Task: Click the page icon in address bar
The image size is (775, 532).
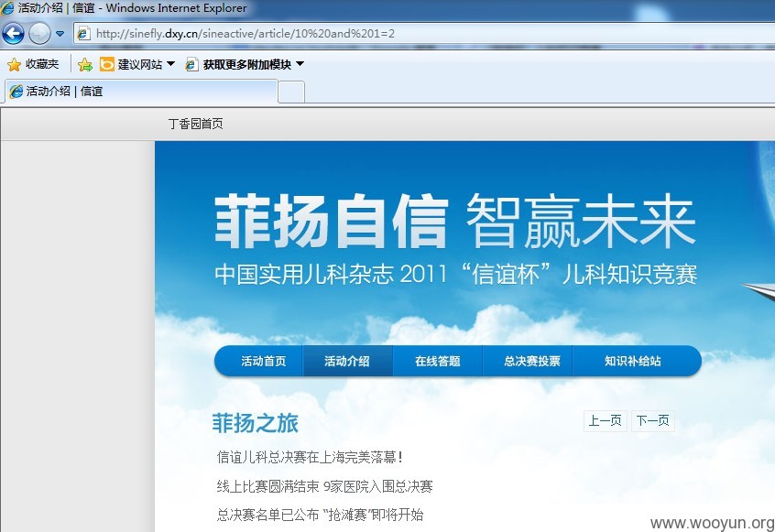Action: [83, 34]
